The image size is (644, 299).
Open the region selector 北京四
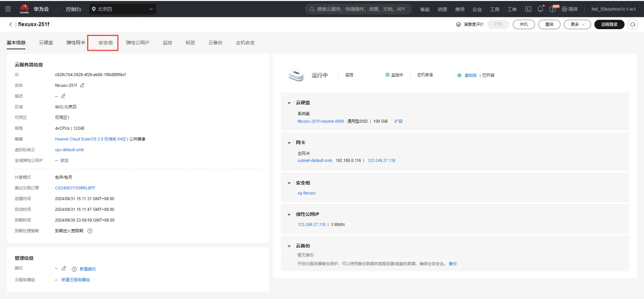pyautogui.click(x=122, y=9)
